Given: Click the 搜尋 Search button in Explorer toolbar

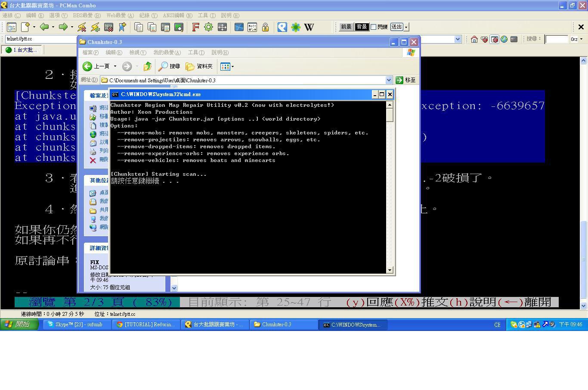Looking at the screenshot, I should point(169,66).
